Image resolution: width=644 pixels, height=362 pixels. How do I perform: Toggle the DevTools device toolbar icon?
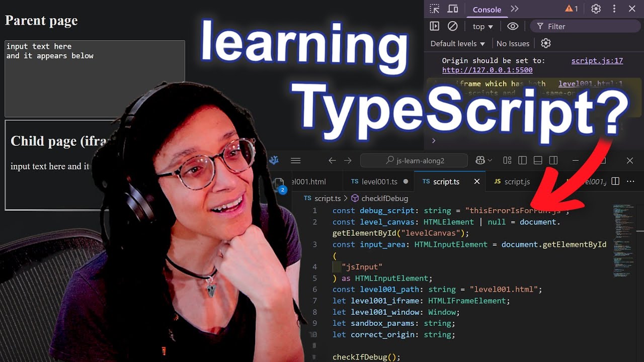click(453, 9)
